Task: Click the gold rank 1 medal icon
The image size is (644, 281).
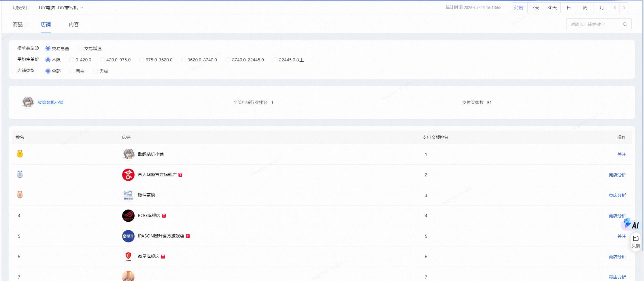Action: click(x=20, y=154)
